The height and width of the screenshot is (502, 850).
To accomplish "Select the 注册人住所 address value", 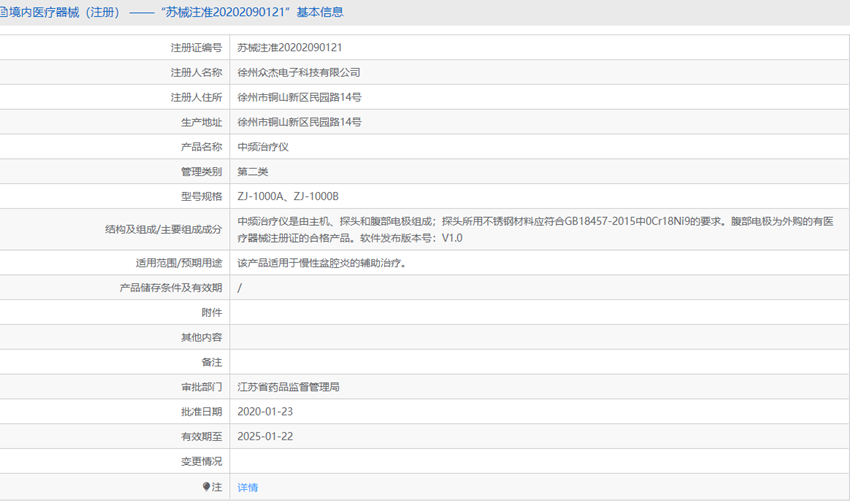I will tap(299, 98).
